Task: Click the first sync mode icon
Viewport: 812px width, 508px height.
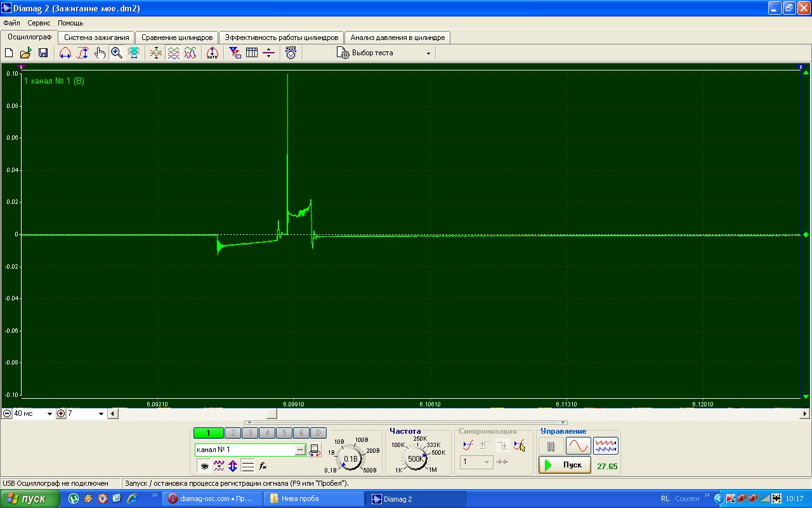Action: [468, 445]
